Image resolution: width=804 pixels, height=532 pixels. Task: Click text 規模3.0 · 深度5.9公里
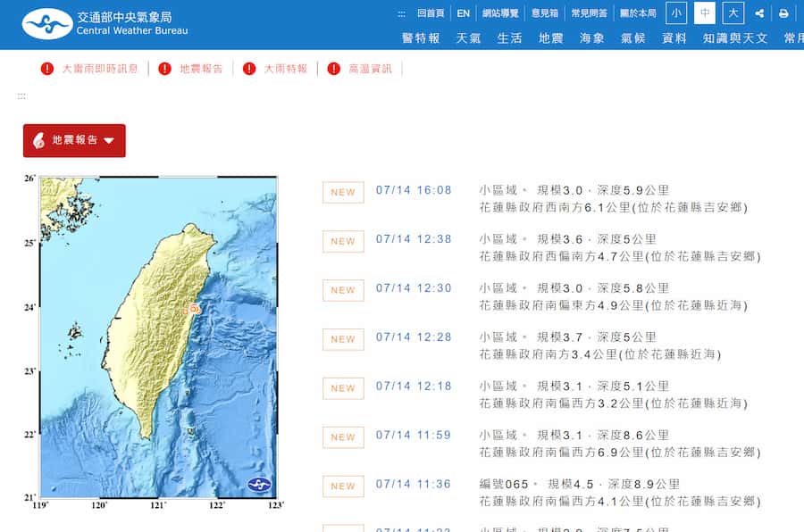tap(603, 190)
